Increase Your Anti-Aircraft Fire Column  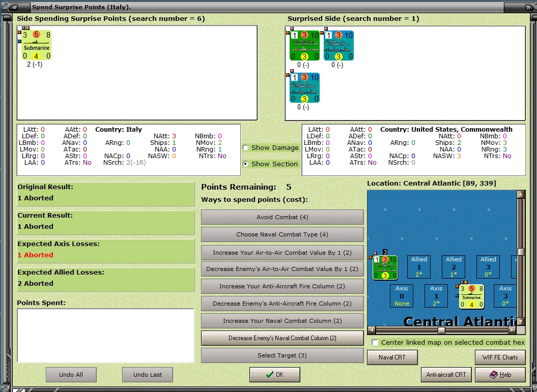coord(282,286)
